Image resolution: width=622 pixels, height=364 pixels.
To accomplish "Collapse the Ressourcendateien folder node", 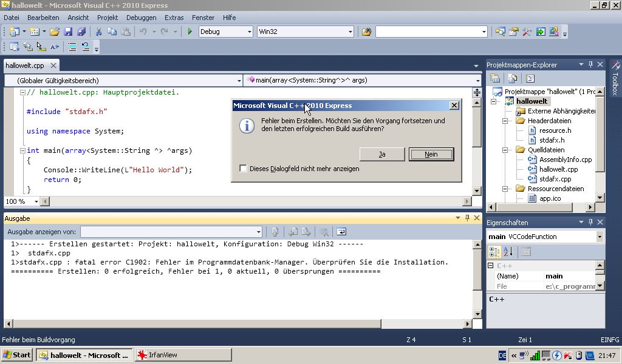I will click(505, 189).
